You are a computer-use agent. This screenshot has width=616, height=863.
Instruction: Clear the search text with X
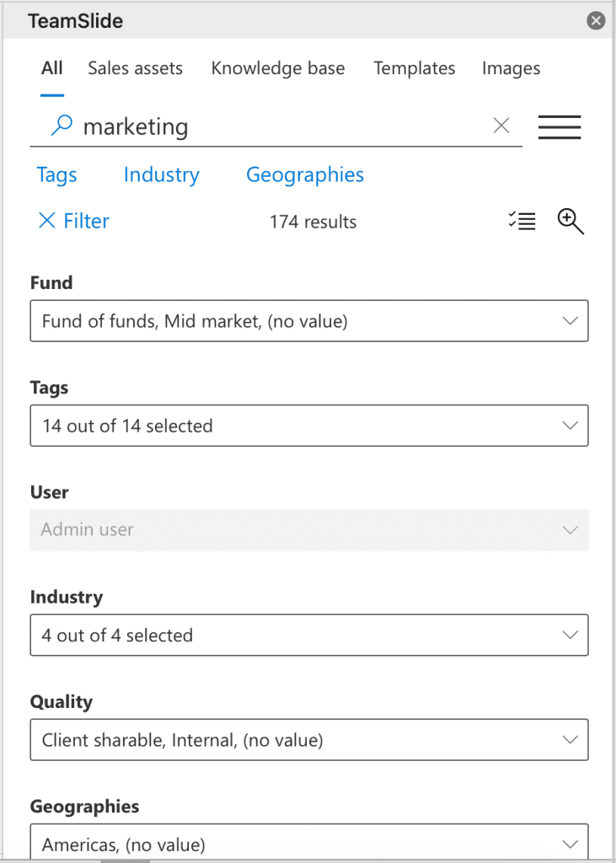501,126
